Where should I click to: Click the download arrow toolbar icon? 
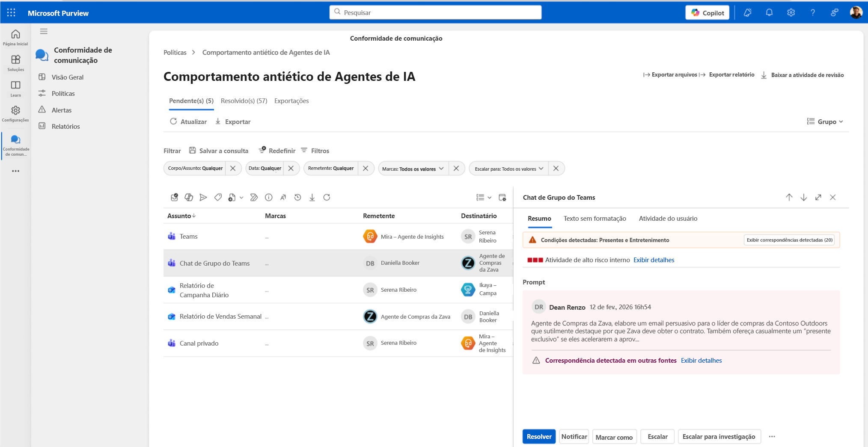pyautogui.click(x=312, y=197)
